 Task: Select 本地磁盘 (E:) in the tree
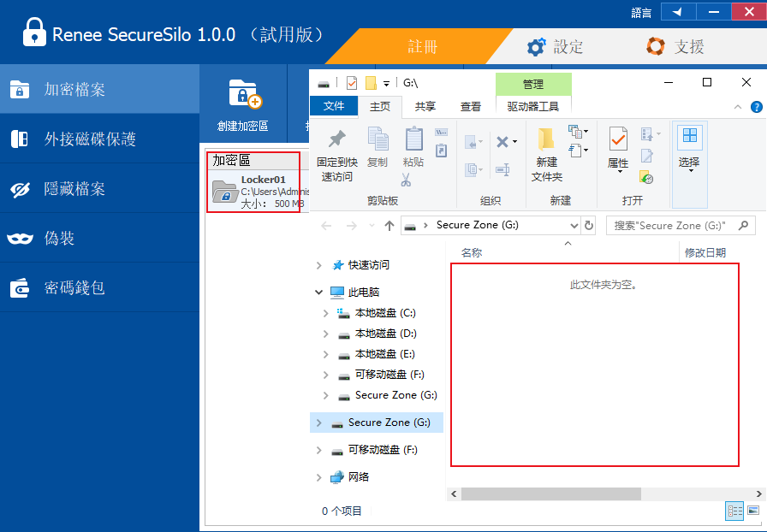(x=384, y=354)
